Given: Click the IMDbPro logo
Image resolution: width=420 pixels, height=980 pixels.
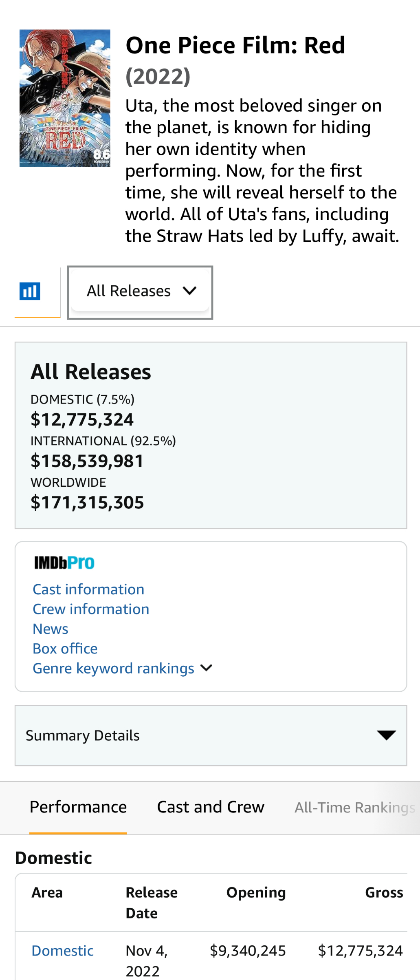Looking at the screenshot, I should [x=64, y=563].
